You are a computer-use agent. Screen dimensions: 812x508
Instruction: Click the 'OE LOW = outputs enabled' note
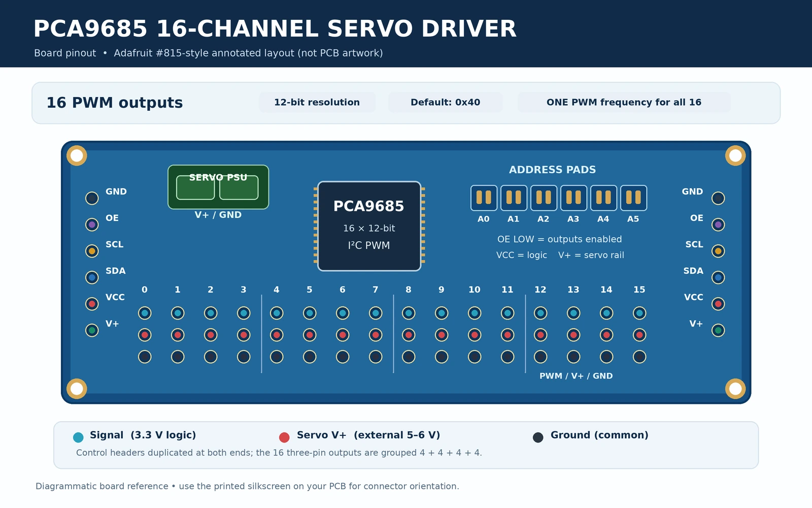(560, 239)
